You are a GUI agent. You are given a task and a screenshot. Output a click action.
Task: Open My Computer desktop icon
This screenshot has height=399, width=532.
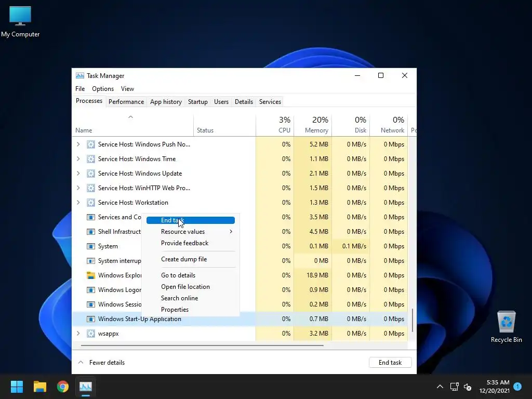click(20, 22)
